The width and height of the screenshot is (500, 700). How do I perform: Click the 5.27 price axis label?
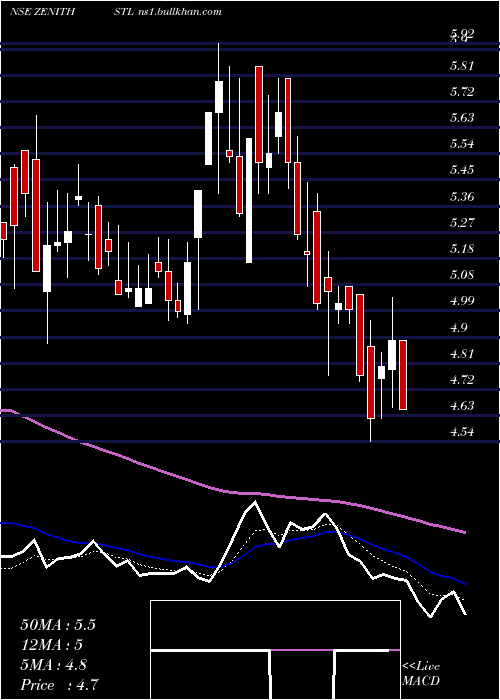pos(462,222)
